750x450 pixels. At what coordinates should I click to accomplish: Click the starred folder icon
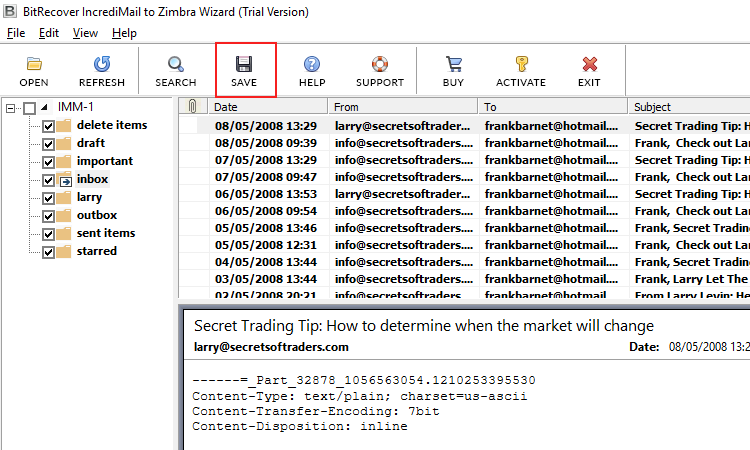[64, 252]
